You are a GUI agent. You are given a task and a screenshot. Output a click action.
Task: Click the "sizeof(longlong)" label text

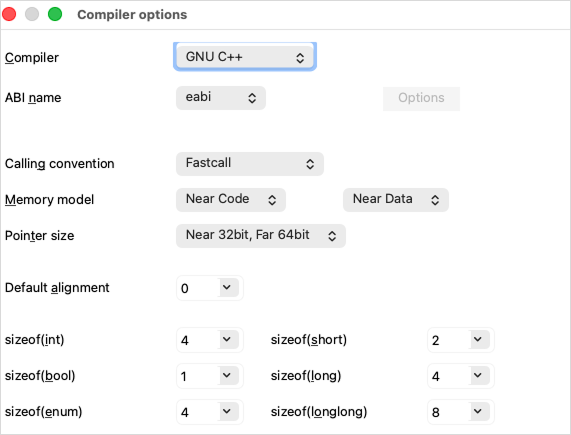click(x=319, y=412)
